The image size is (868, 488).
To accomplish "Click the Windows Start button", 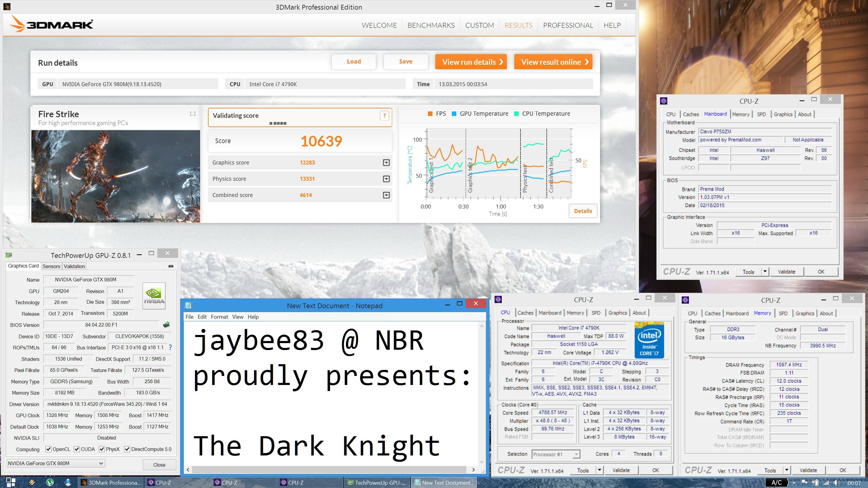I will point(11,482).
